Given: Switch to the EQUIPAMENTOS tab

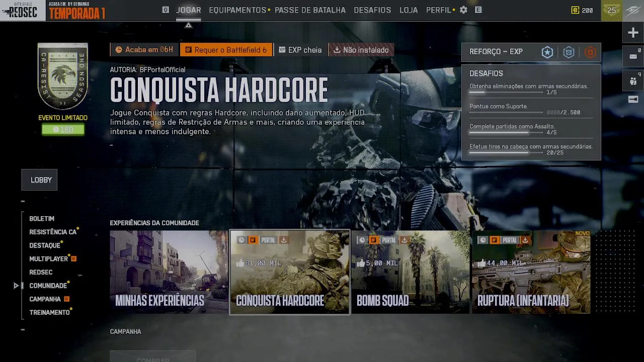Looking at the screenshot, I should click(237, 10).
